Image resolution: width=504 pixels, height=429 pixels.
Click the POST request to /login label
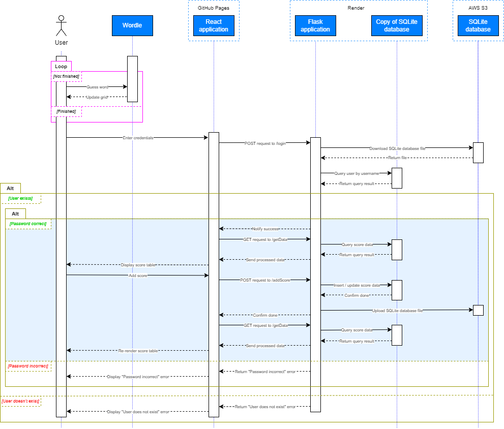(265, 143)
